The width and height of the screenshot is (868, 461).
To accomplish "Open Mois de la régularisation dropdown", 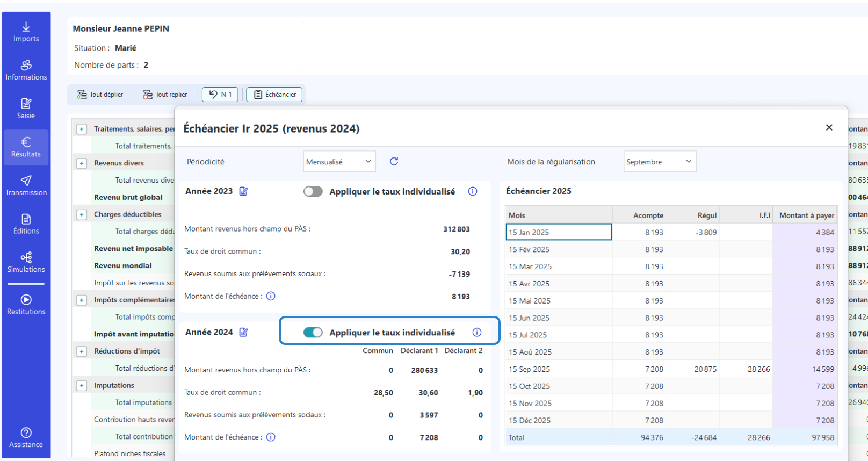I will (x=659, y=162).
